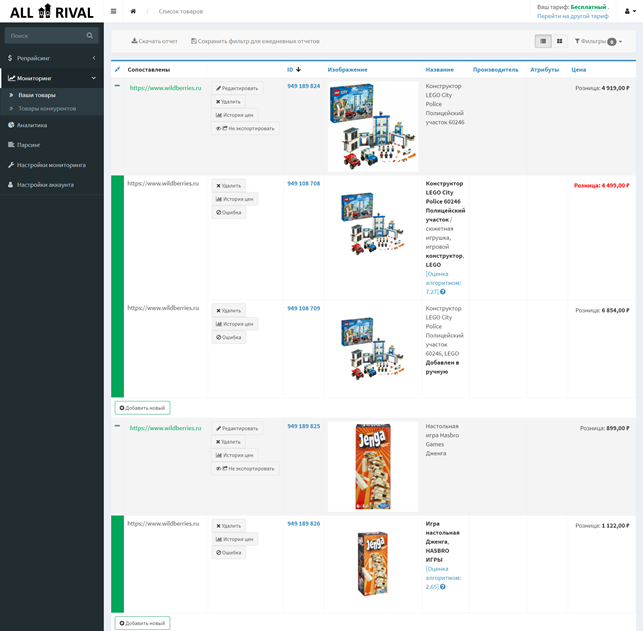Image resolution: width=643 pixels, height=631 pixels.
Task: Open Ваши товары submenu item
Action: (x=36, y=95)
